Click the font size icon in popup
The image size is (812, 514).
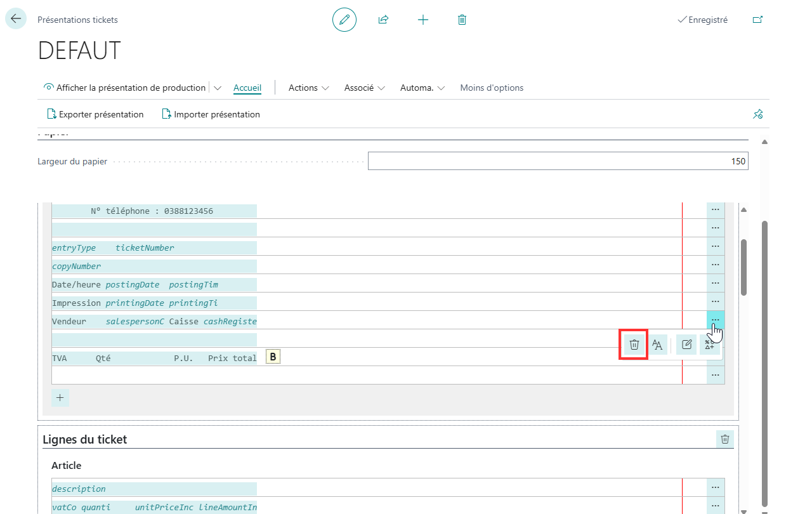click(658, 345)
